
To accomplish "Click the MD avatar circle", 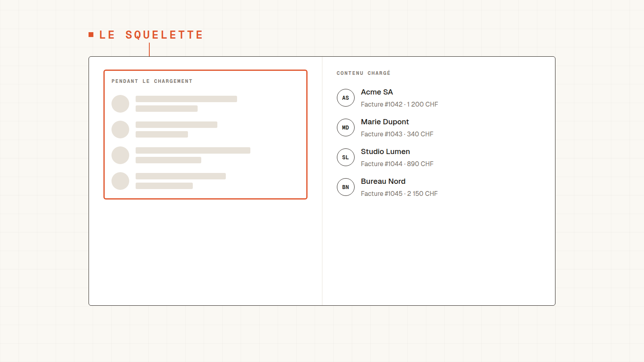I will tap(345, 128).
